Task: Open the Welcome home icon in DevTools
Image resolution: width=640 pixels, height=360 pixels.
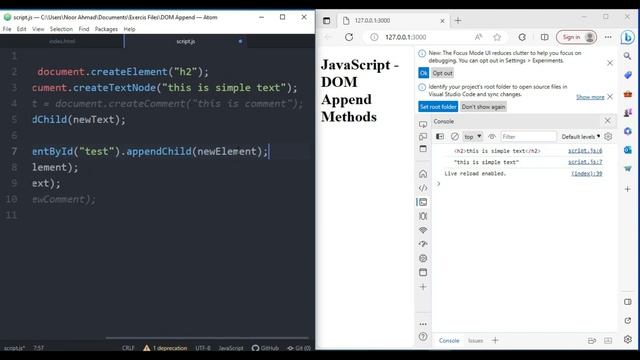Action: [x=423, y=174]
